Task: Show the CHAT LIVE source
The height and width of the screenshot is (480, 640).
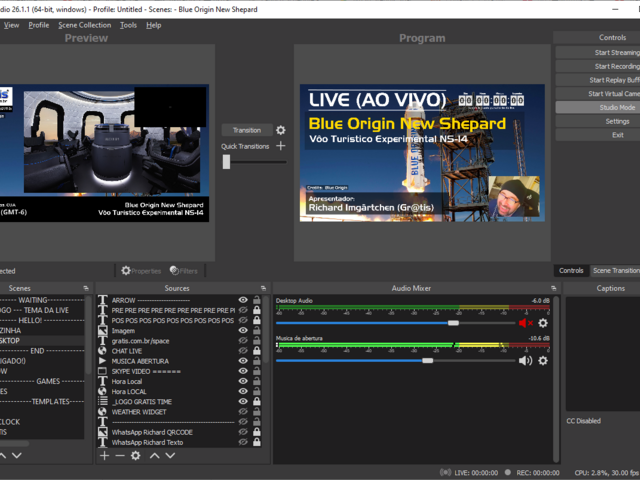Action: tap(243, 351)
